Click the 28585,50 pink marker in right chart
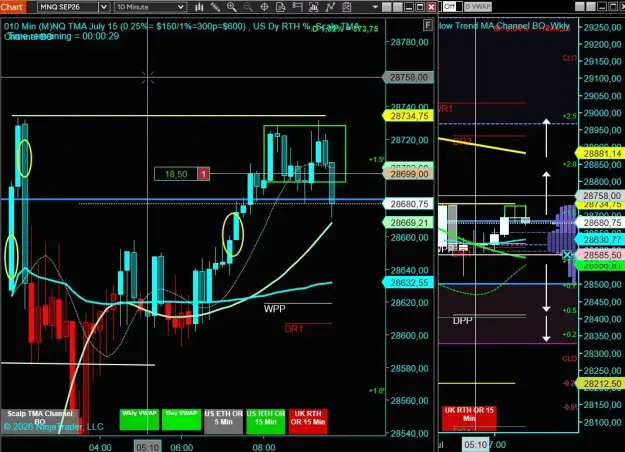Screen dimensions: 625x452 (x=601, y=255)
